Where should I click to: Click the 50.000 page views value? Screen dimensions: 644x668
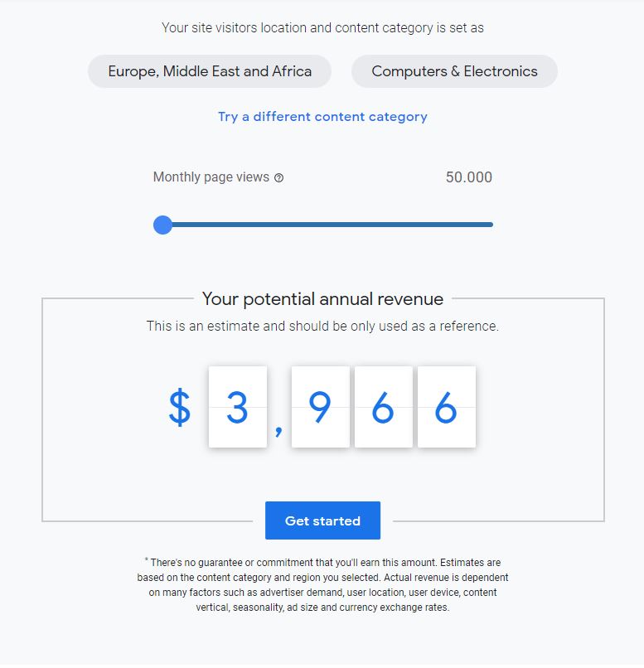point(468,177)
